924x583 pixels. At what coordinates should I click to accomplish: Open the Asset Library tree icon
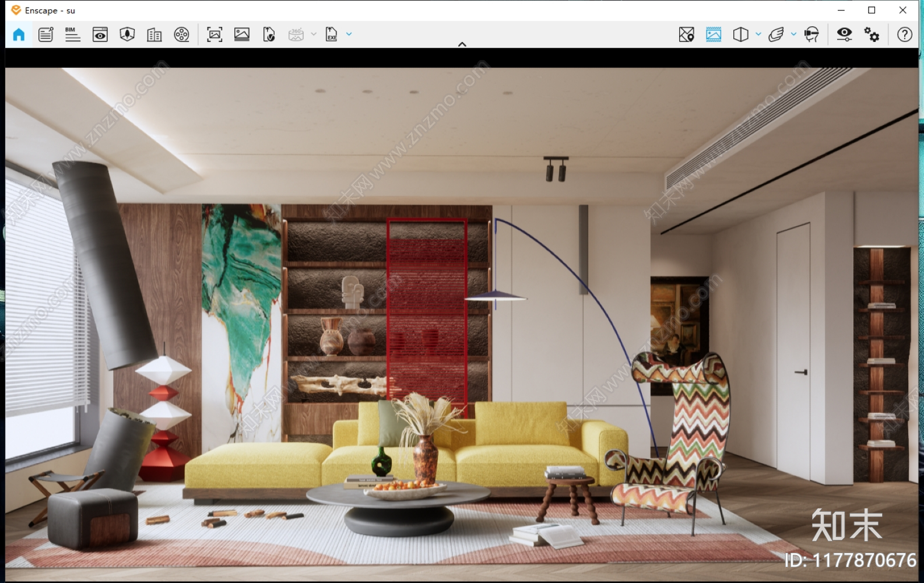click(127, 34)
